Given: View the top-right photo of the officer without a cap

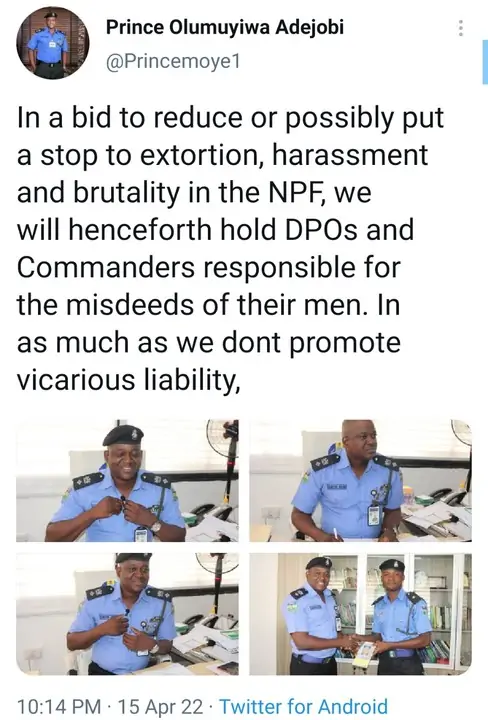Looking at the screenshot, I should [x=360, y=480].
